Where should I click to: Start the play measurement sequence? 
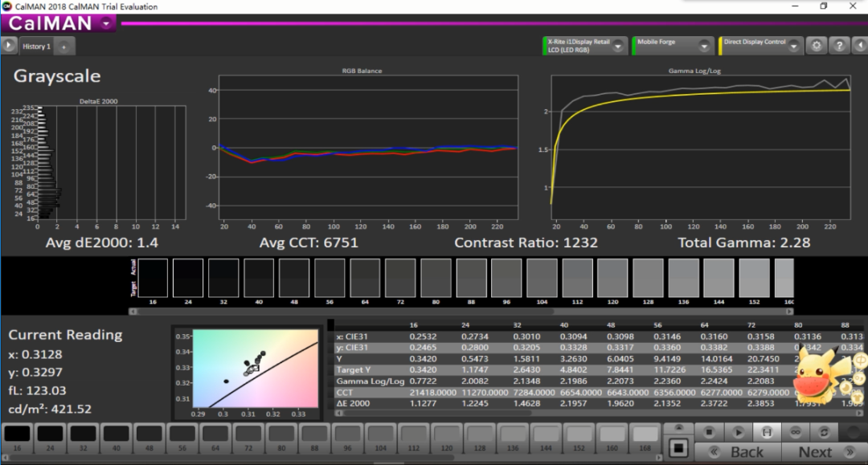click(738, 432)
